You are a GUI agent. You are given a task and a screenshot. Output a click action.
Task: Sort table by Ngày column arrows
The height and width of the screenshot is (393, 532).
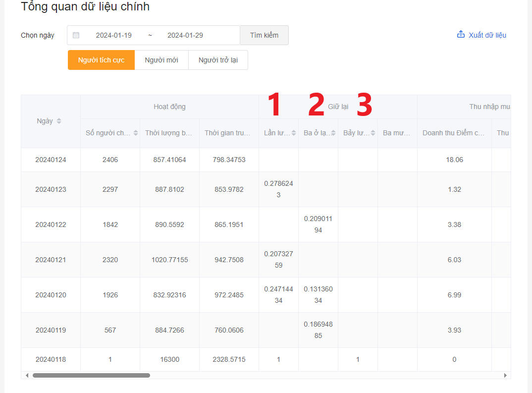[x=59, y=121]
